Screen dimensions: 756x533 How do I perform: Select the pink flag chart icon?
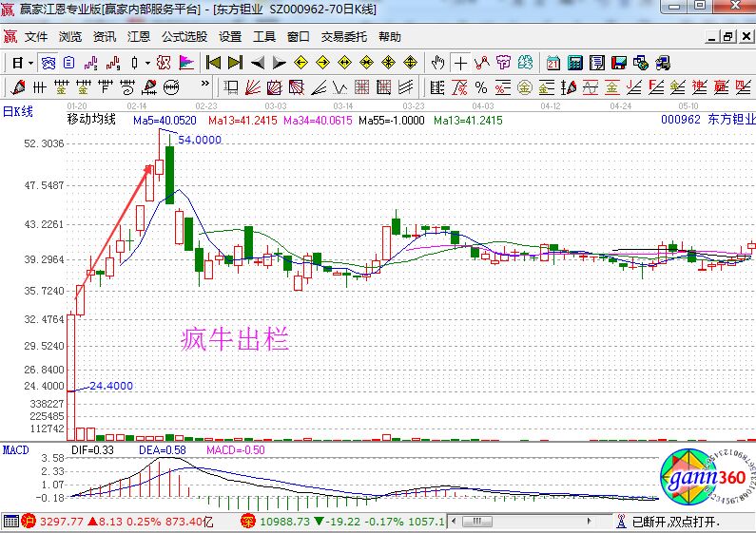pyautogui.click(x=186, y=63)
